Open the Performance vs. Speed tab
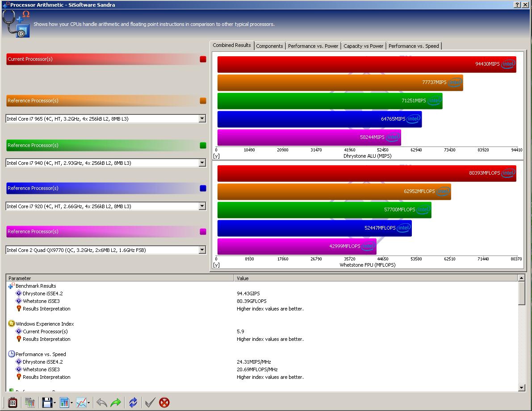The image size is (532, 411). click(414, 46)
